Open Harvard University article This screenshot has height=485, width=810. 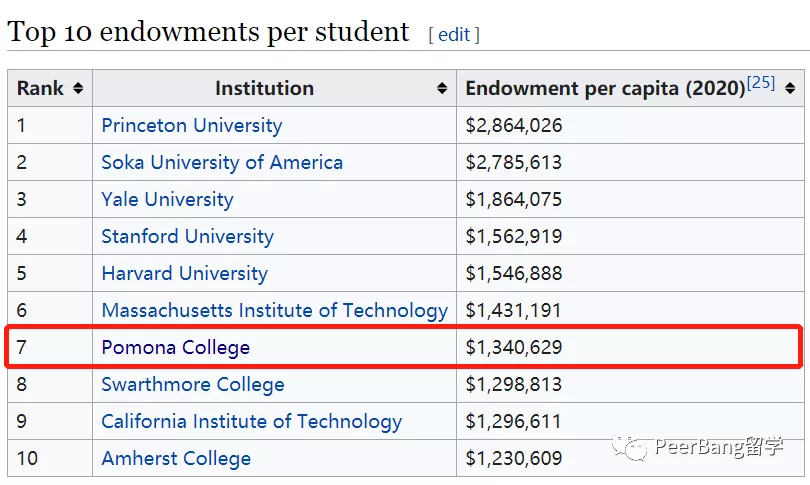click(184, 273)
